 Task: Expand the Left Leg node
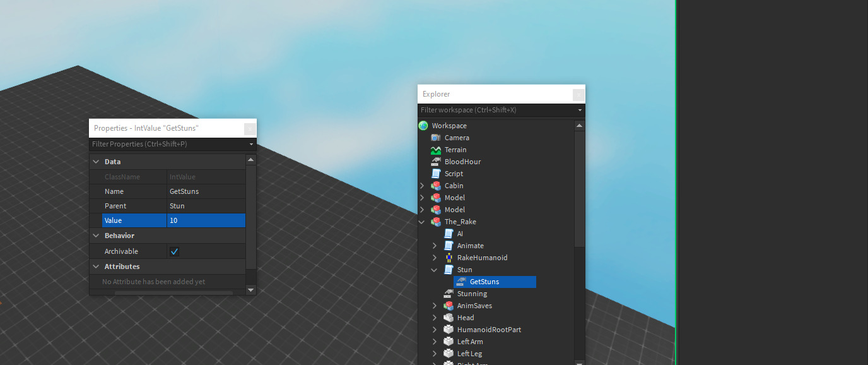click(435, 354)
